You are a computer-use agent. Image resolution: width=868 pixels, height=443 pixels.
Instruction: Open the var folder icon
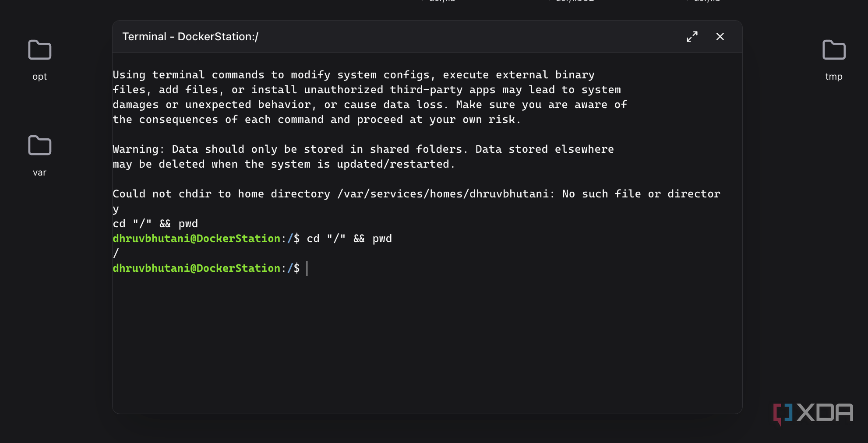point(39,145)
